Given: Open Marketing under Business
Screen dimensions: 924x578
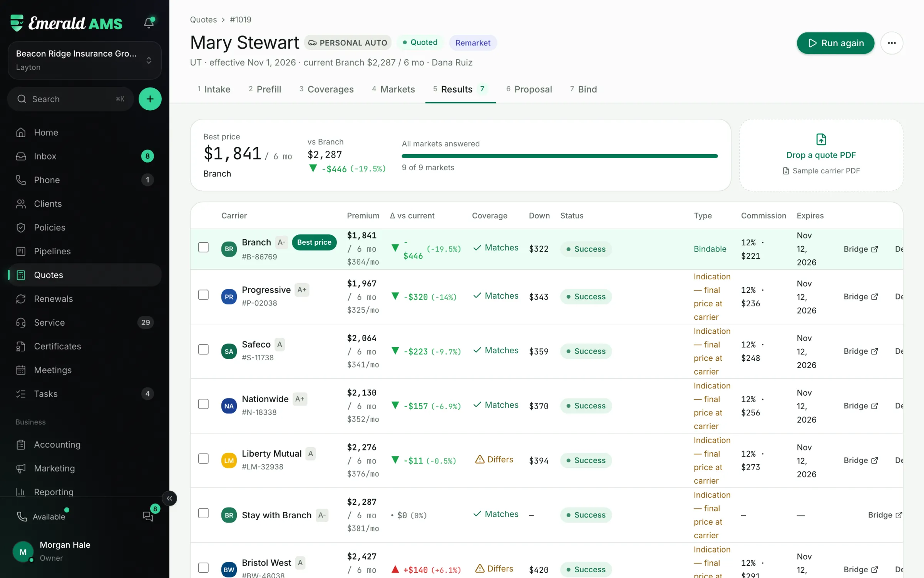Looking at the screenshot, I should click(85, 468).
